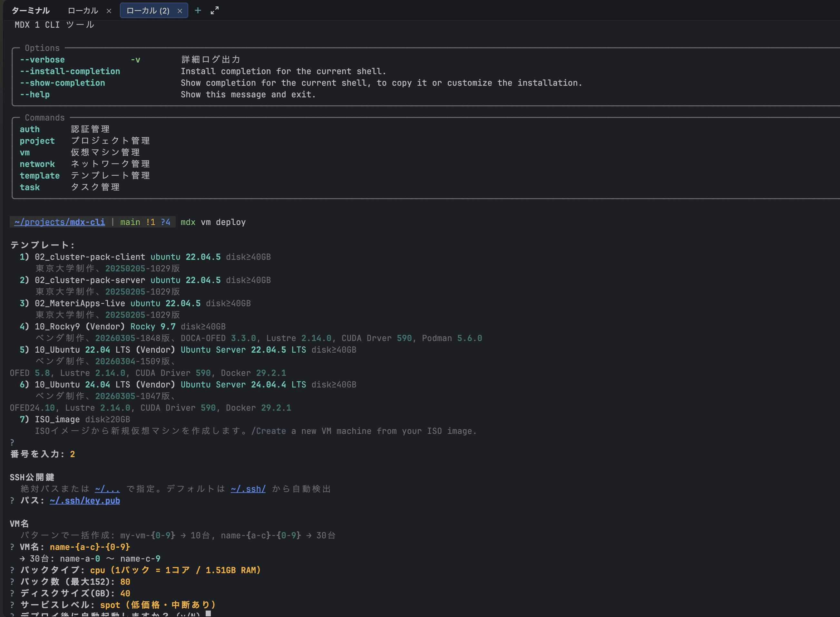Click the task command name

click(x=30, y=187)
